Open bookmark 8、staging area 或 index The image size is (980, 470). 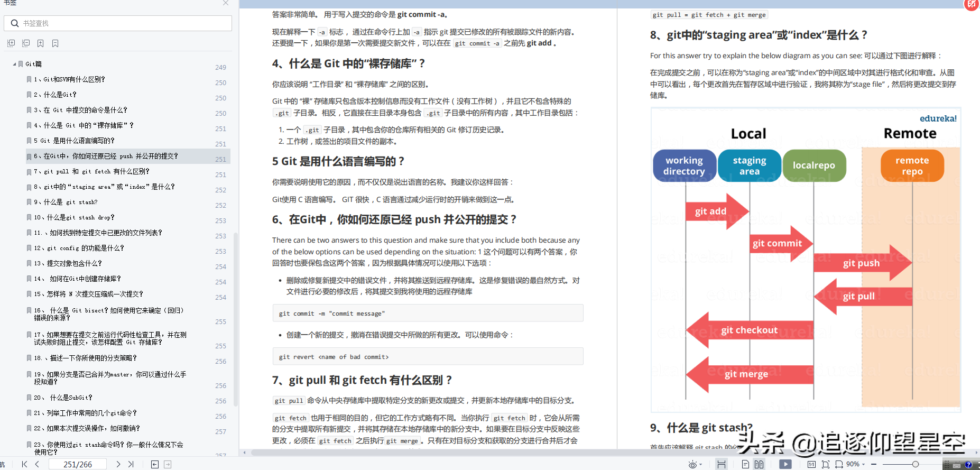pos(104,187)
